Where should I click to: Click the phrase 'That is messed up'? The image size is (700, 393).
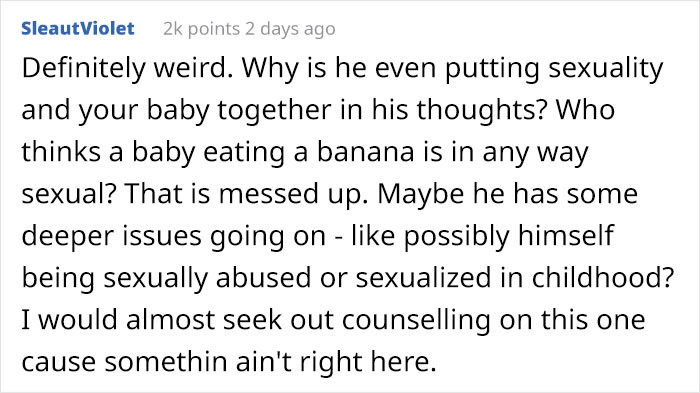(x=246, y=194)
